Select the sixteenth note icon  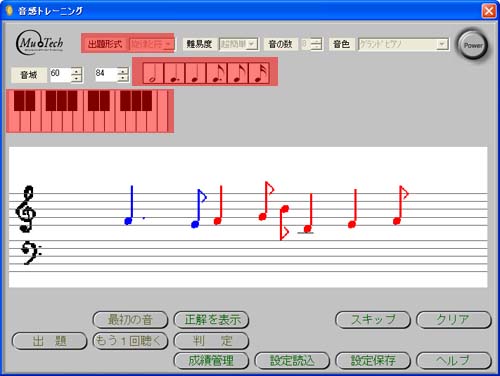coord(259,73)
